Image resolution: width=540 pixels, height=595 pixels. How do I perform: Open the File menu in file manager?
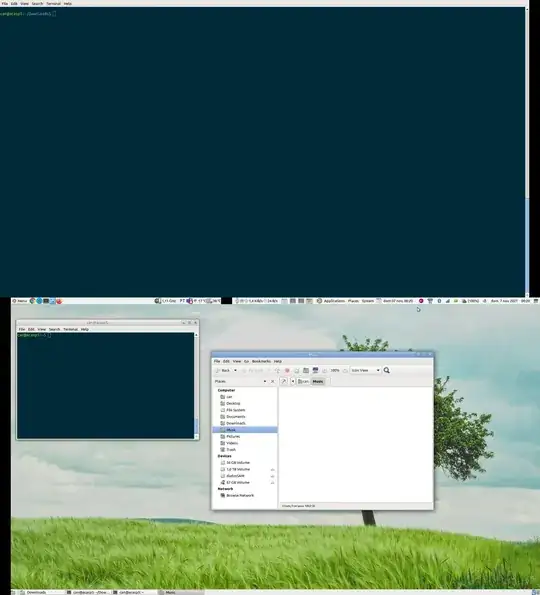click(217, 361)
